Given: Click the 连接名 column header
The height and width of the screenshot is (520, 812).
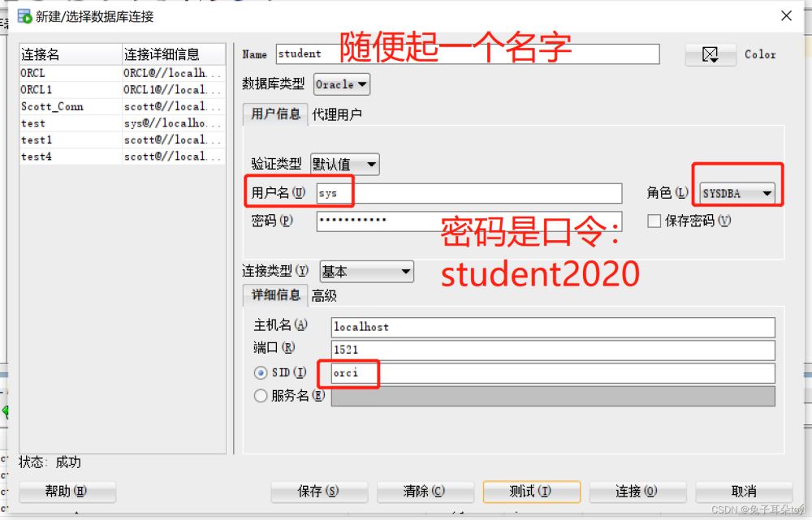Looking at the screenshot, I should tap(71, 54).
